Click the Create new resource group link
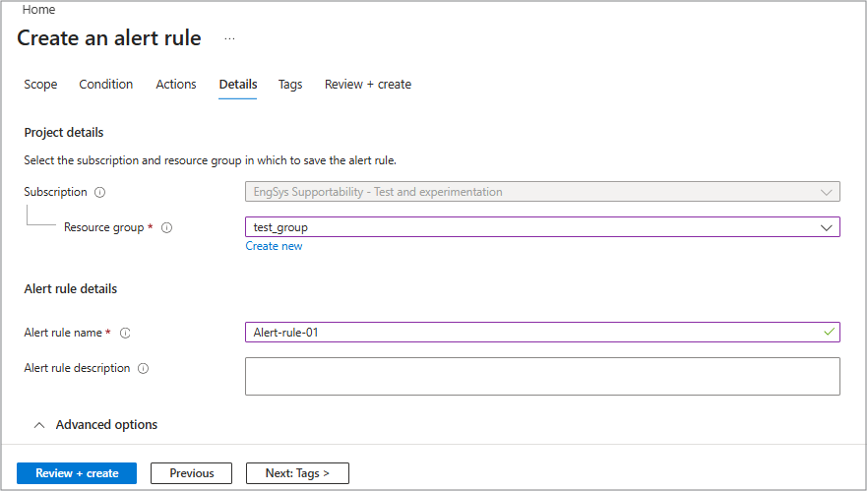 [x=274, y=246]
